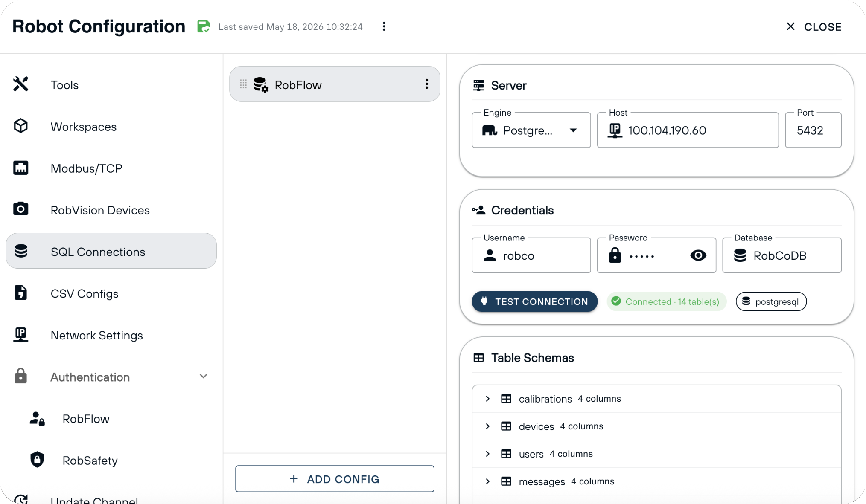Screen dimensions: 866x504
Task: Open RobSafety authentication settings
Action: [111, 460]
